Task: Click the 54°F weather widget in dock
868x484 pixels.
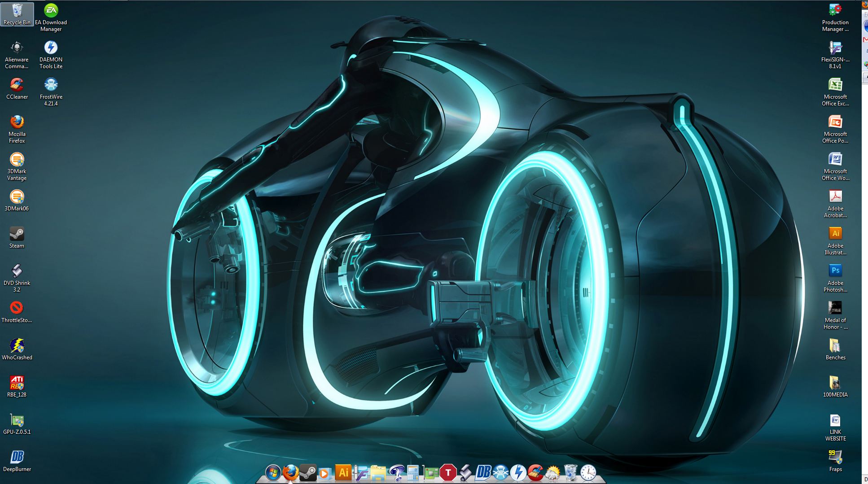Action: 552,473
